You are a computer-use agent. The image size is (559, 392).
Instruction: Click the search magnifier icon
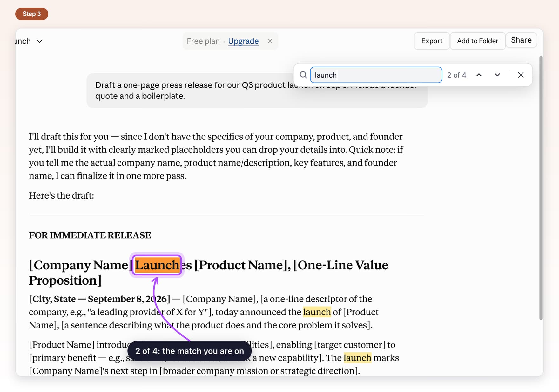(x=303, y=75)
